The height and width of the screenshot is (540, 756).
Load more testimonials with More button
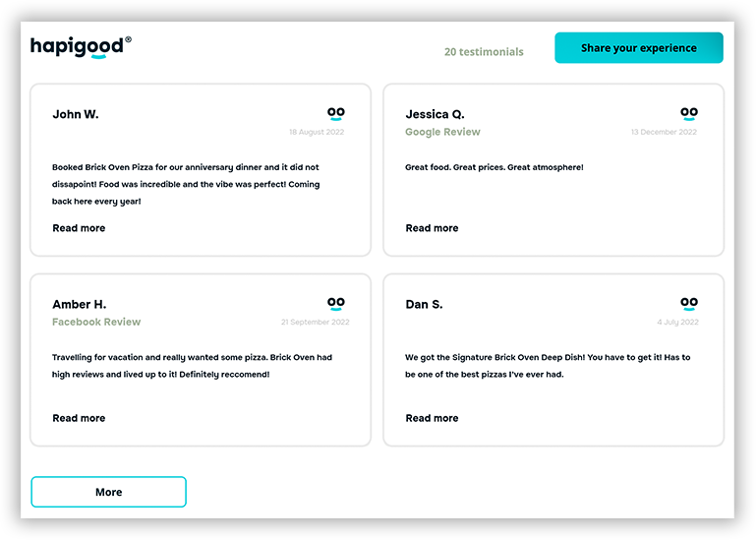pyautogui.click(x=108, y=492)
